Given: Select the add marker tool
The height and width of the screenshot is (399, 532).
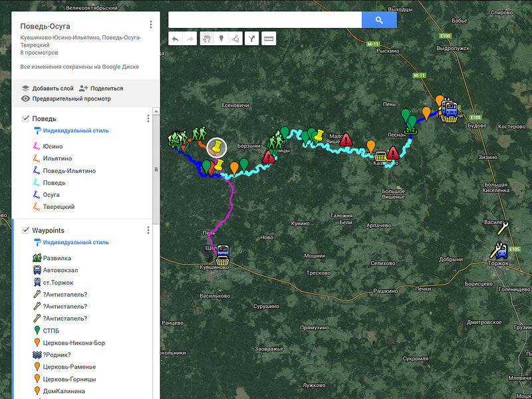Looking at the screenshot, I should pyautogui.click(x=221, y=39).
